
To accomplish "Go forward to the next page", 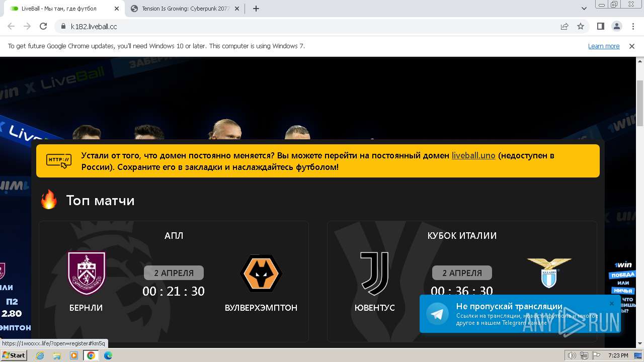I will tap(27, 27).
